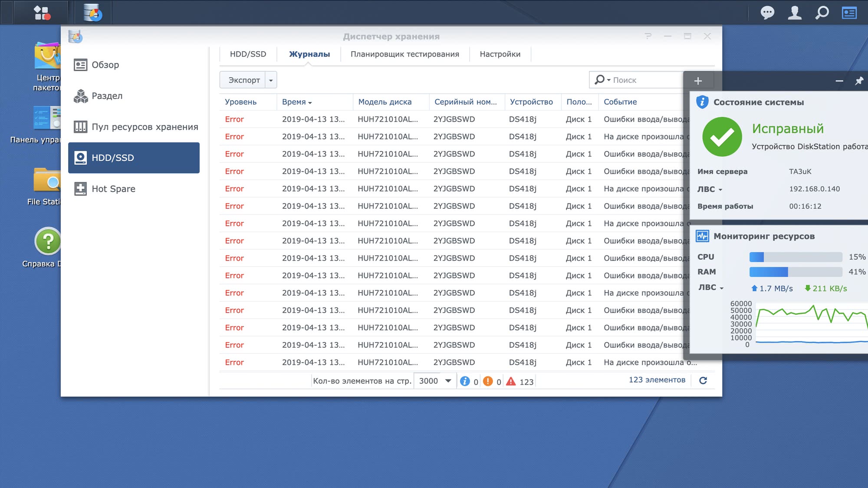Click the top-bar search magnifier icon

tap(822, 13)
